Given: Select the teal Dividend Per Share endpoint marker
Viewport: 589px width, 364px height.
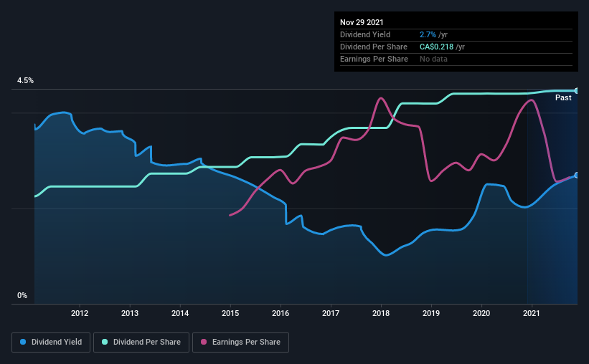Looking at the screenshot, I should click(577, 91).
